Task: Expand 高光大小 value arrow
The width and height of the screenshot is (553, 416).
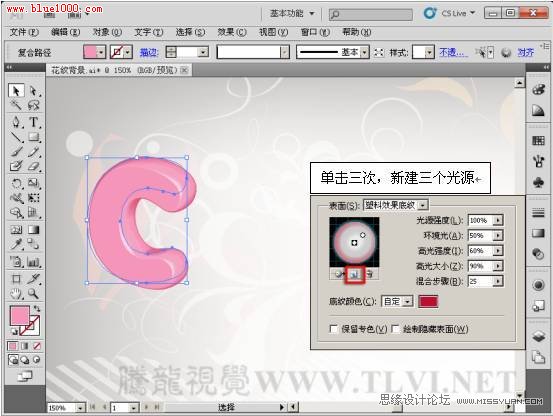Action: [x=498, y=266]
